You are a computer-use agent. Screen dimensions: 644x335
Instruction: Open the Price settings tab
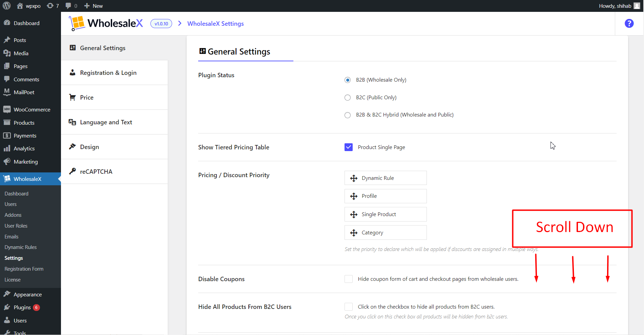tap(115, 97)
